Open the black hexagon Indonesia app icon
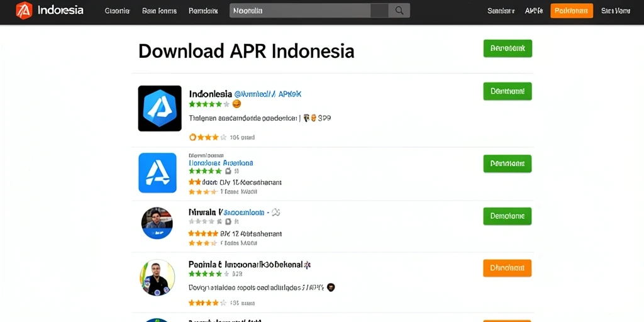 pyautogui.click(x=160, y=108)
